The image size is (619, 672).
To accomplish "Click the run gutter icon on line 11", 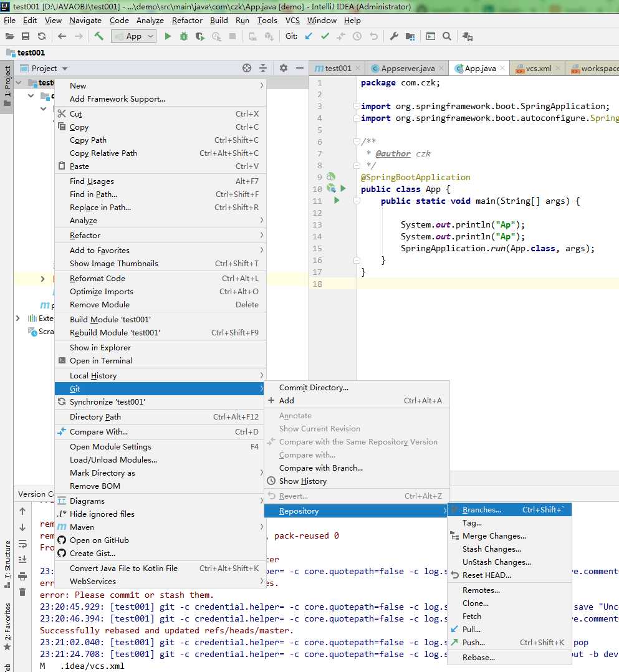I will 337,200.
